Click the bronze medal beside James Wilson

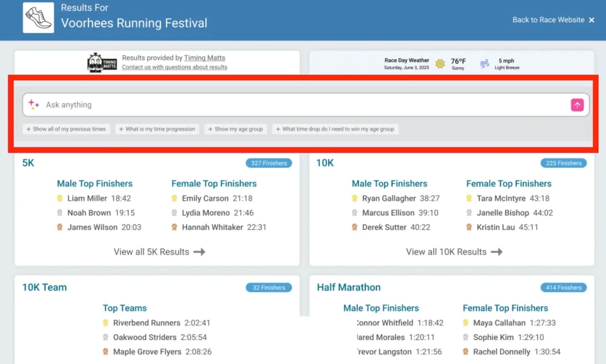60,227
